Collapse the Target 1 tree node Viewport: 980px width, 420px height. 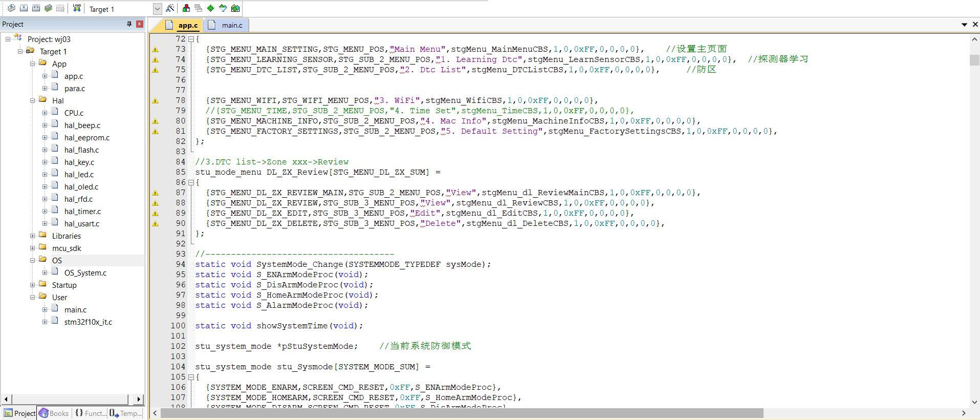(x=20, y=51)
